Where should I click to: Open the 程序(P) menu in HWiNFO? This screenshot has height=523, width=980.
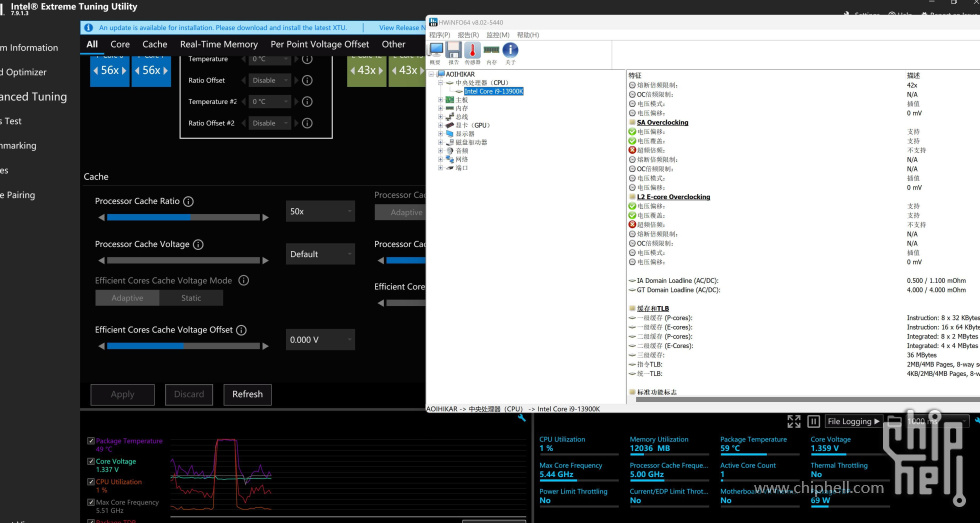[x=439, y=35]
